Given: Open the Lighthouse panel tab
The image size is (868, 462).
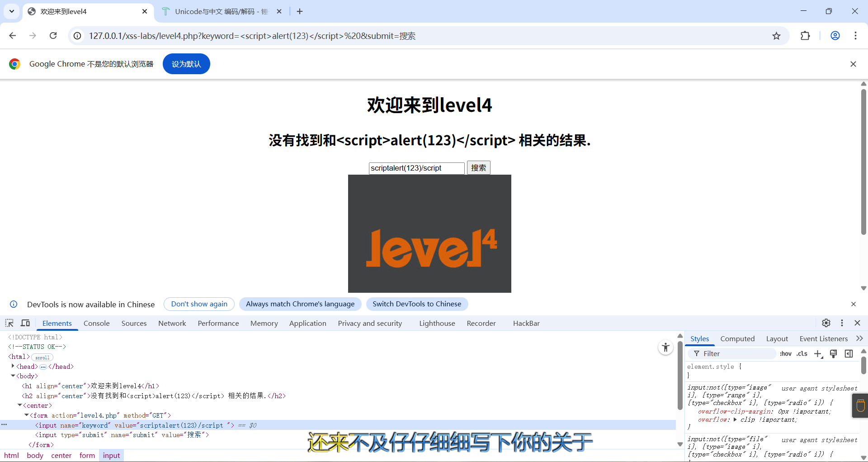Looking at the screenshot, I should [x=437, y=323].
